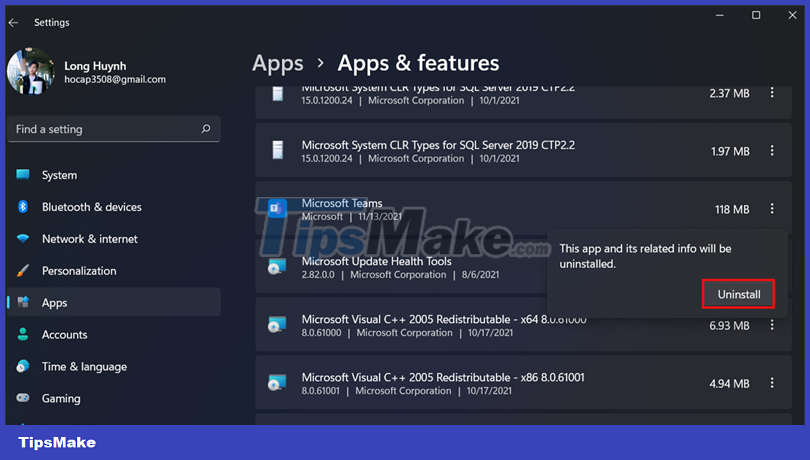Click the hocap3508@gmail.com account email
The width and height of the screenshot is (810, 460).
(115, 79)
